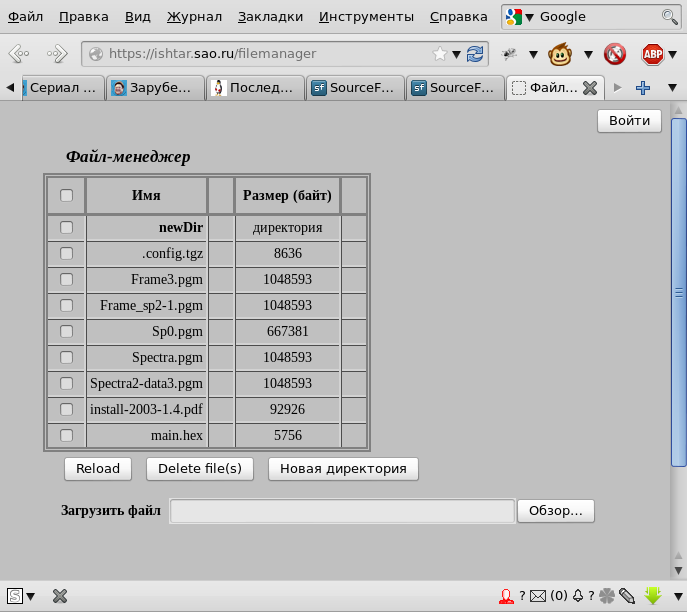Click the NoScript S icon in the status bar
This screenshot has width=687, height=612.
point(14,596)
